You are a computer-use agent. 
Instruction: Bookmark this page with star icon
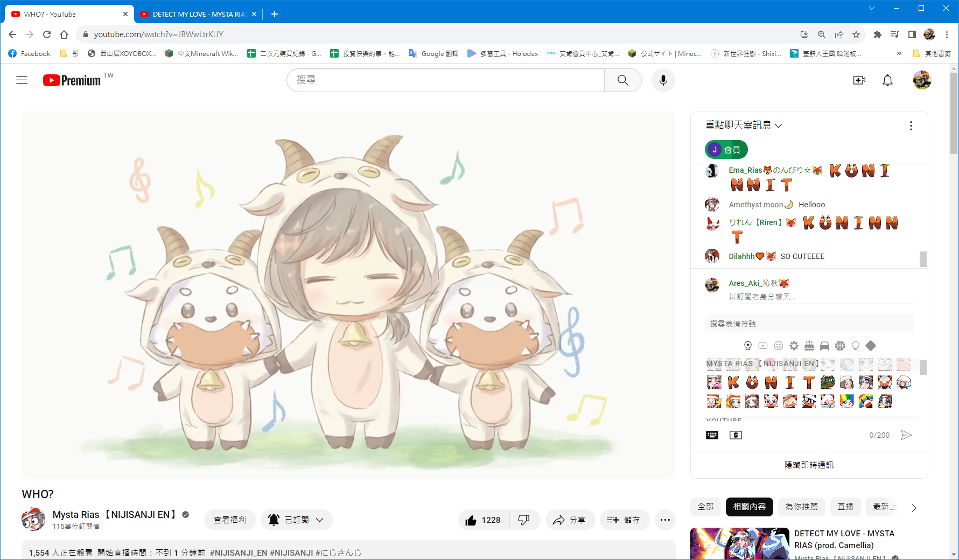click(x=856, y=34)
